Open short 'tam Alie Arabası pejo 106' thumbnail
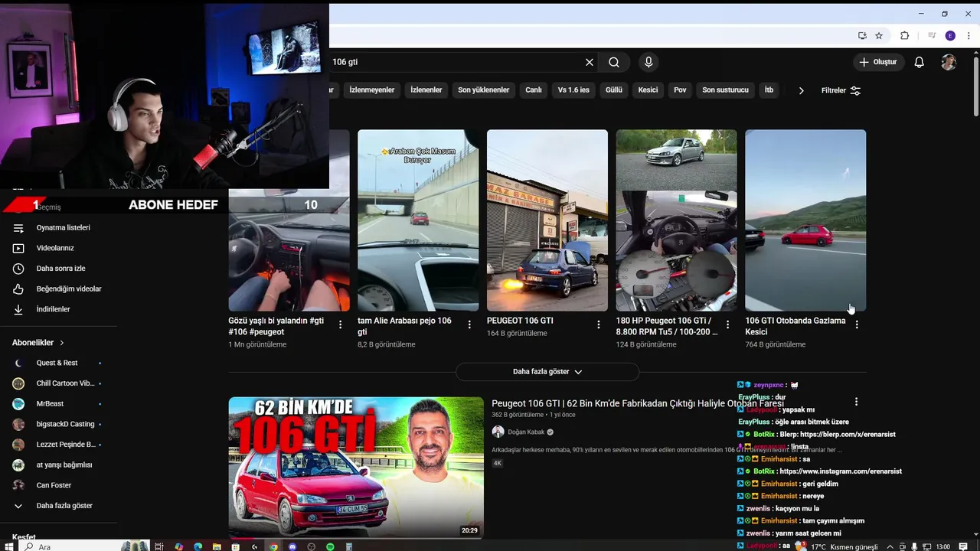Viewport: 980px width, 551px height. click(x=418, y=220)
